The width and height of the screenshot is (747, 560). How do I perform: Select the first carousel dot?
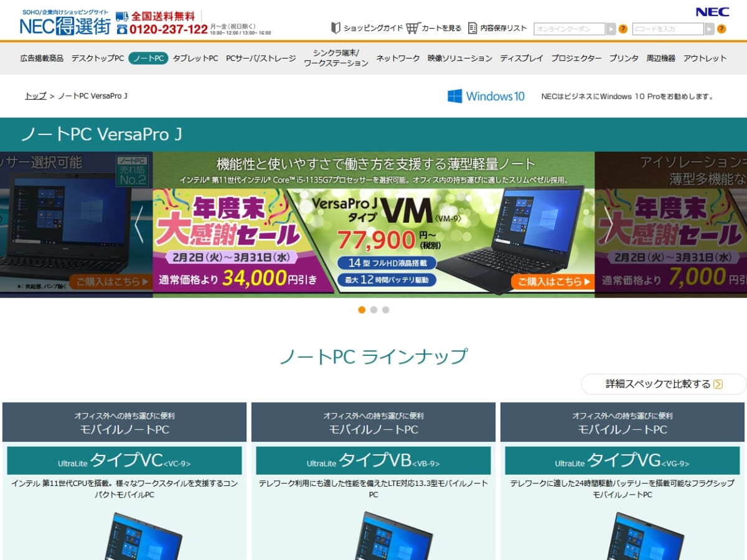pyautogui.click(x=362, y=310)
